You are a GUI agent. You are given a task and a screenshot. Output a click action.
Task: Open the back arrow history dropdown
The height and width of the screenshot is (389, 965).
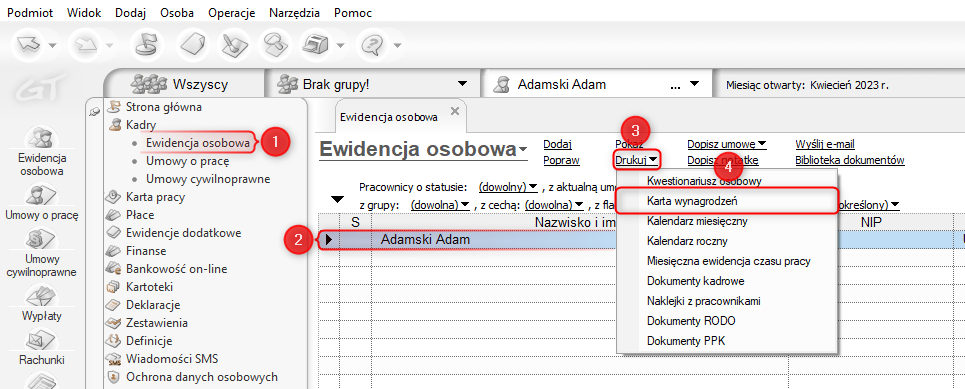point(53,45)
